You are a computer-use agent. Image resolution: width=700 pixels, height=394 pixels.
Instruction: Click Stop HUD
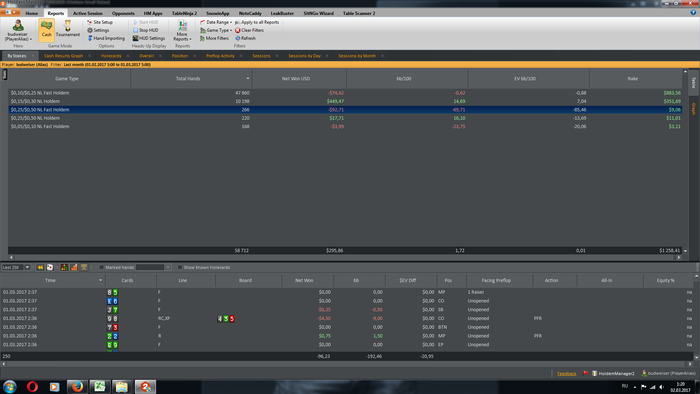click(146, 30)
